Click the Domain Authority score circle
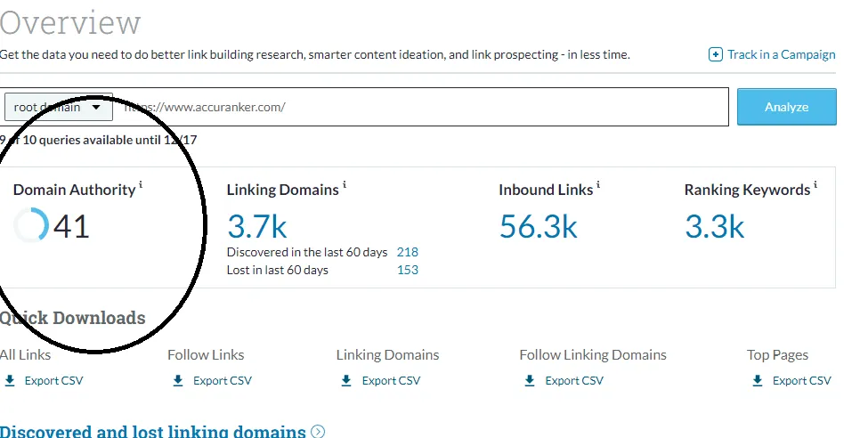This screenshot has width=868, height=438. pos(31,226)
